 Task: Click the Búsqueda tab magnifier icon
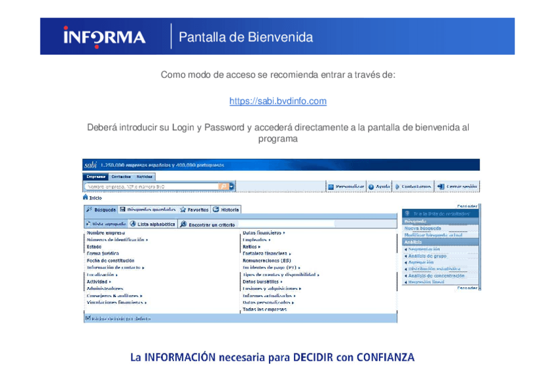click(x=89, y=209)
